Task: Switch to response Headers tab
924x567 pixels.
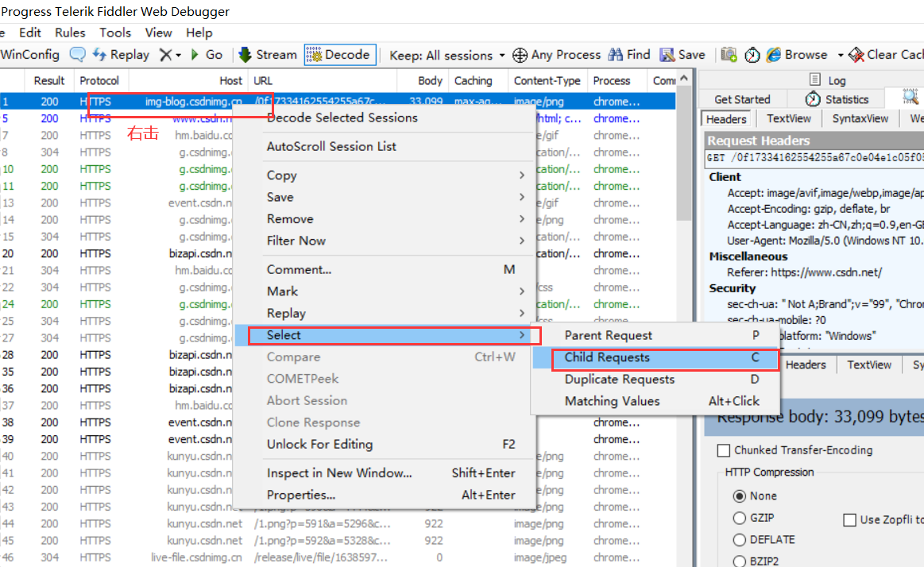Action: click(x=805, y=365)
